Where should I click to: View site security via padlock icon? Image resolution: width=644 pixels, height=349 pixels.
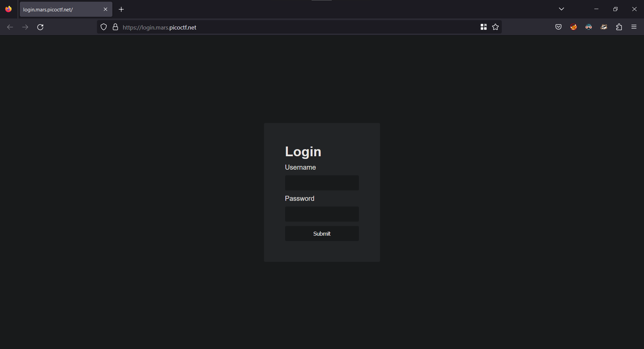115,27
